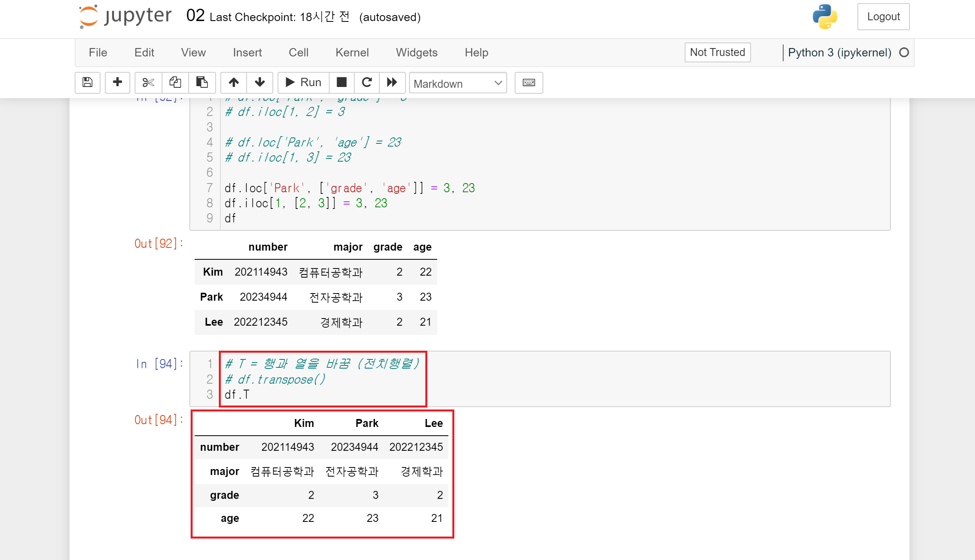Copy selected cells icon
Image resolution: width=975 pixels, height=560 pixels.
pos(175,83)
